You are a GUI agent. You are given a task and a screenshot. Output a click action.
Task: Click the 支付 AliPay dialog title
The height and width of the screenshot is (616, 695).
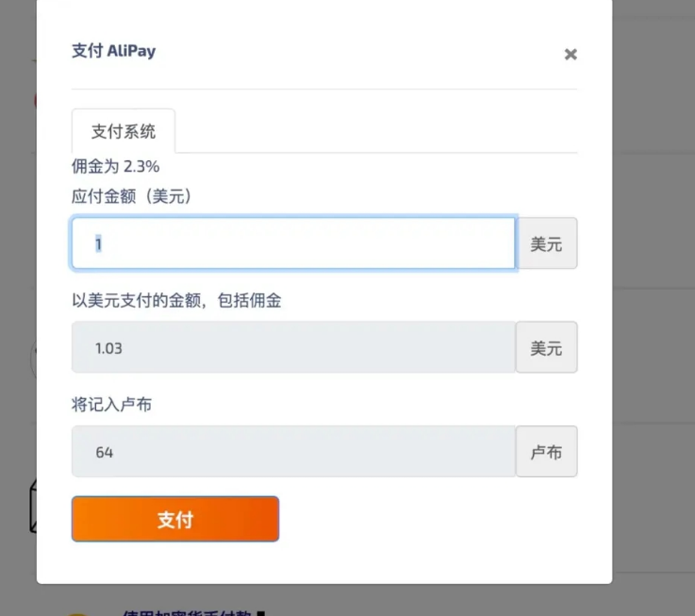(x=114, y=51)
